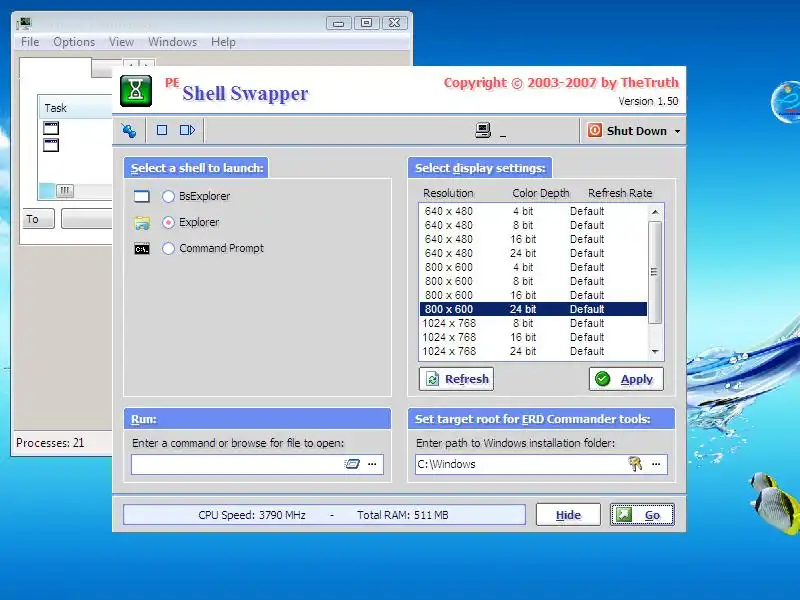Click the Resolution column header
The image size is (800, 600).
tap(448, 193)
